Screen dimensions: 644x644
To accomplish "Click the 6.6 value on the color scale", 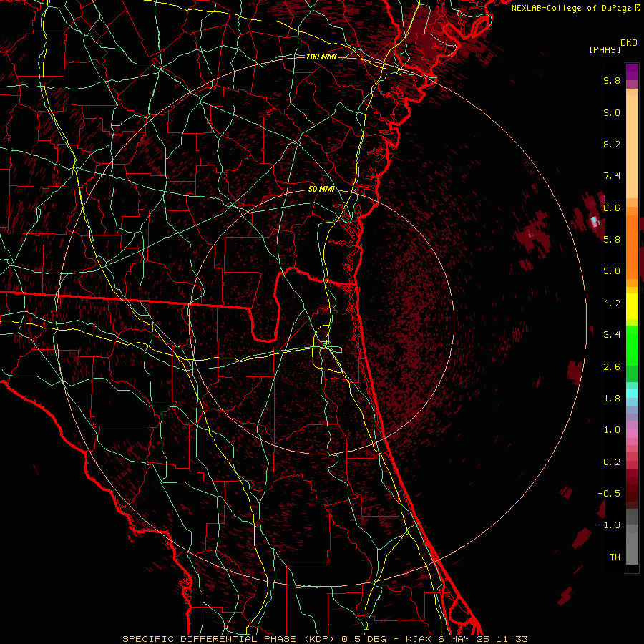I will coord(612,208).
